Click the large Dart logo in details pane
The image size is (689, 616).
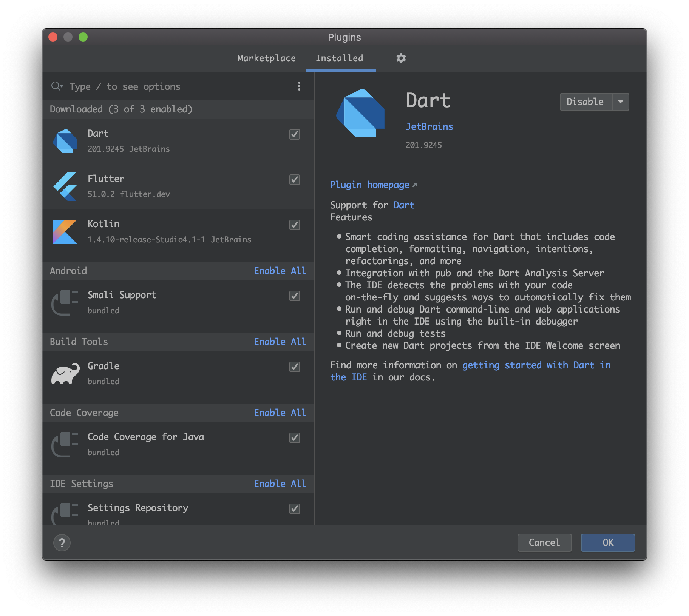(x=360, y=113)
